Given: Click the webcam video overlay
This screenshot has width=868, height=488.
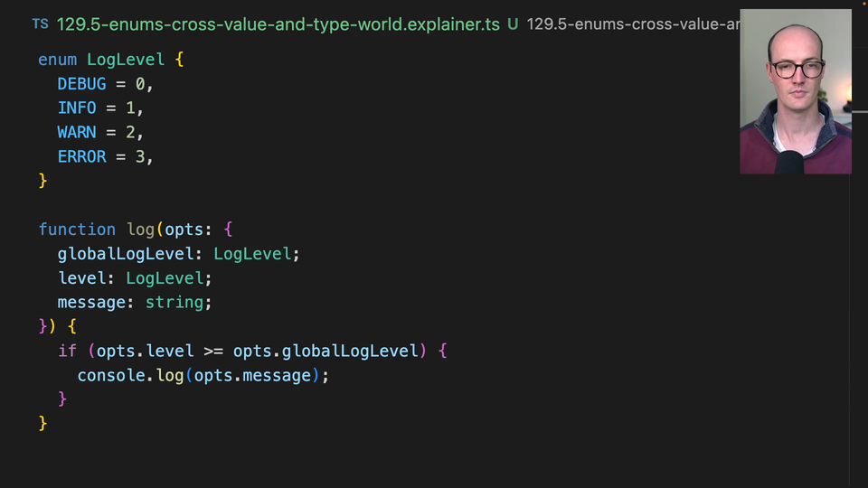Looking at the screenshot, I should click(795, 91).
